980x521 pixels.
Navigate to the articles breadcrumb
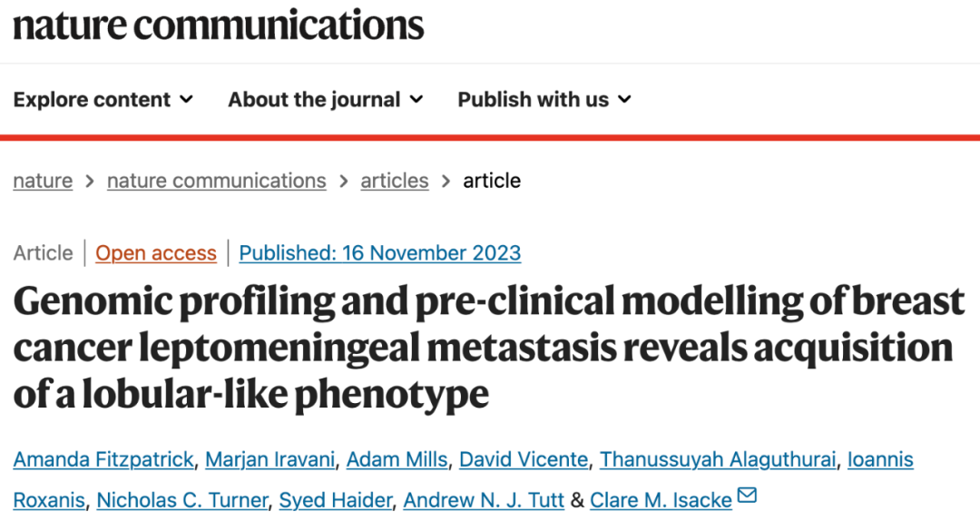[395, 181]
